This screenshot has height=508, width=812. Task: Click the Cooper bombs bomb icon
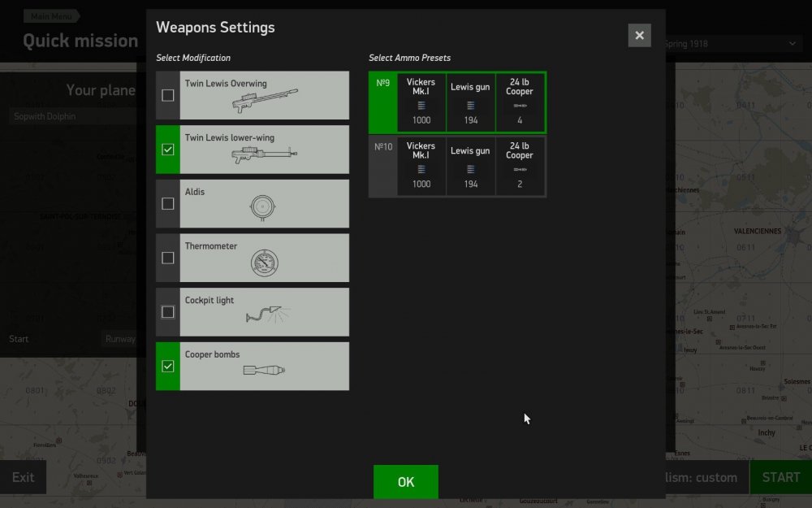[264, 370]
